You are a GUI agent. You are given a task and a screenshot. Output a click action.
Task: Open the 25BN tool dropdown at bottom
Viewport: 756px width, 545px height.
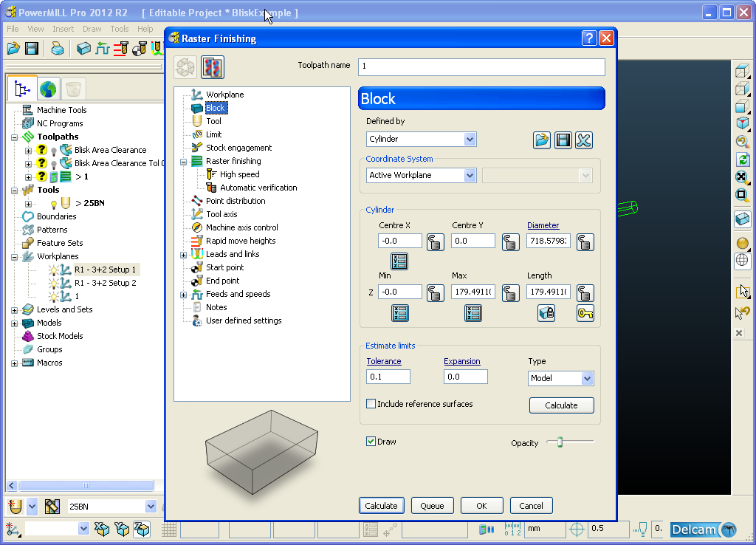151,507
